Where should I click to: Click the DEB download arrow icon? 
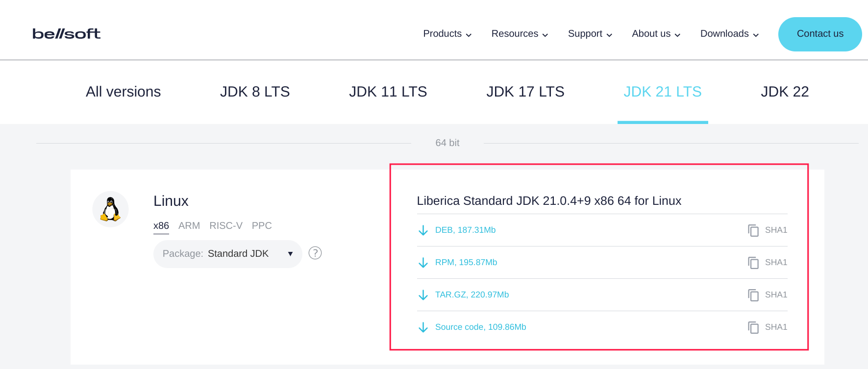click(x=423, y=230)
